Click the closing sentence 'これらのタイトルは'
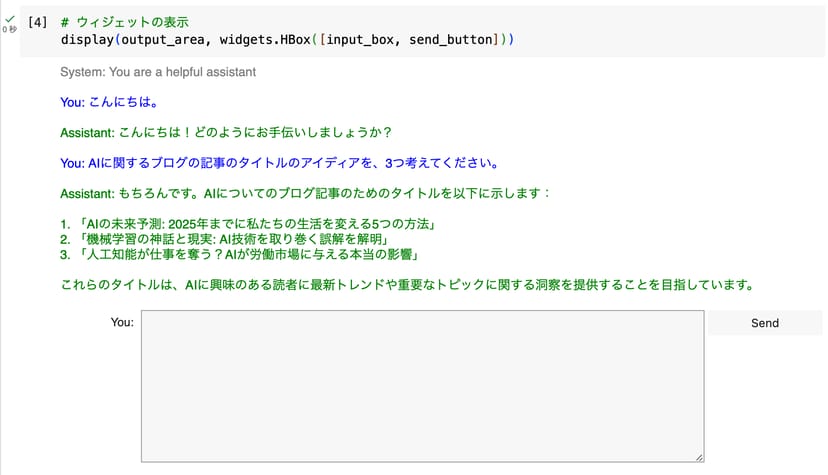This screenshot has height=475, width=828. click(405, 285)
